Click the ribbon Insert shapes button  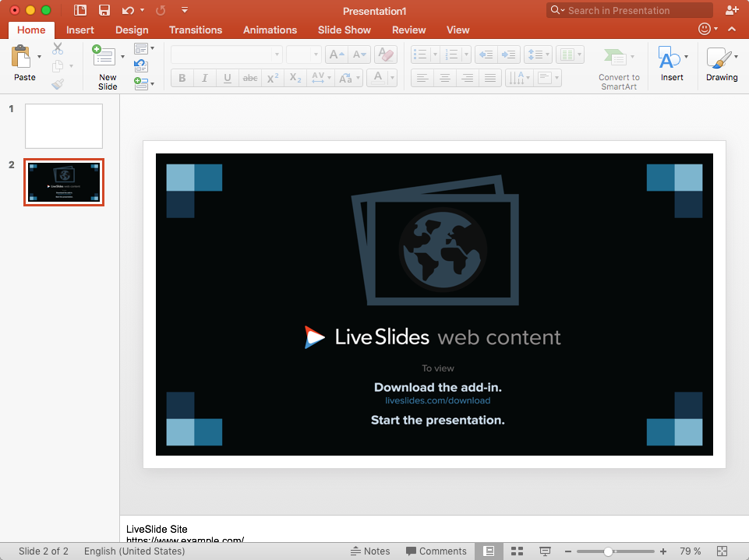tap(672, 64)
